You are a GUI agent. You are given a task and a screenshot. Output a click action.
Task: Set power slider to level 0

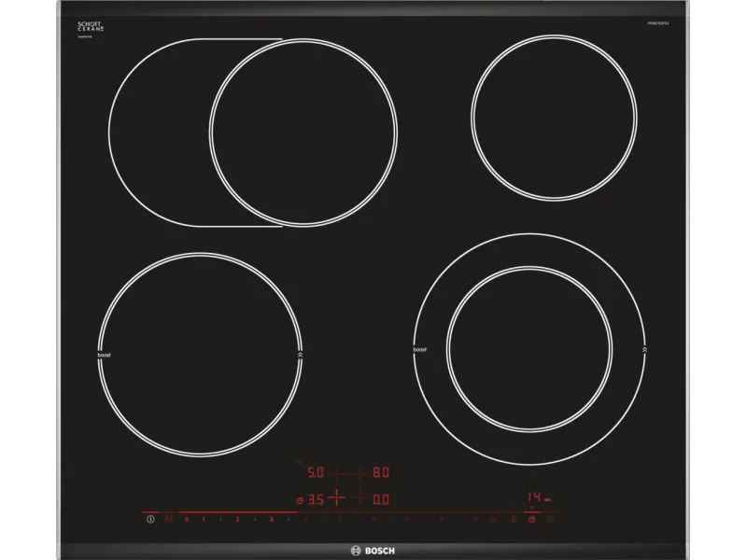click(x=187, y=518)
